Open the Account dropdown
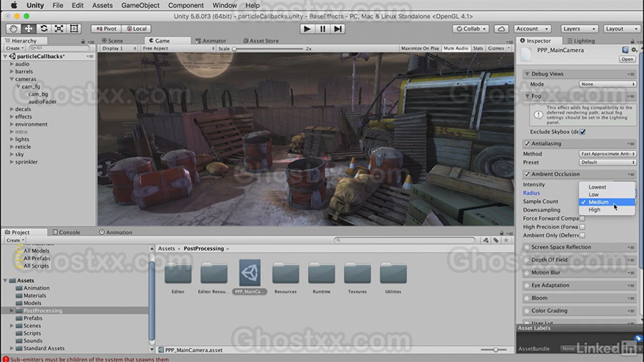This screenshot has height=362, width=644. (x=532, y=29)
